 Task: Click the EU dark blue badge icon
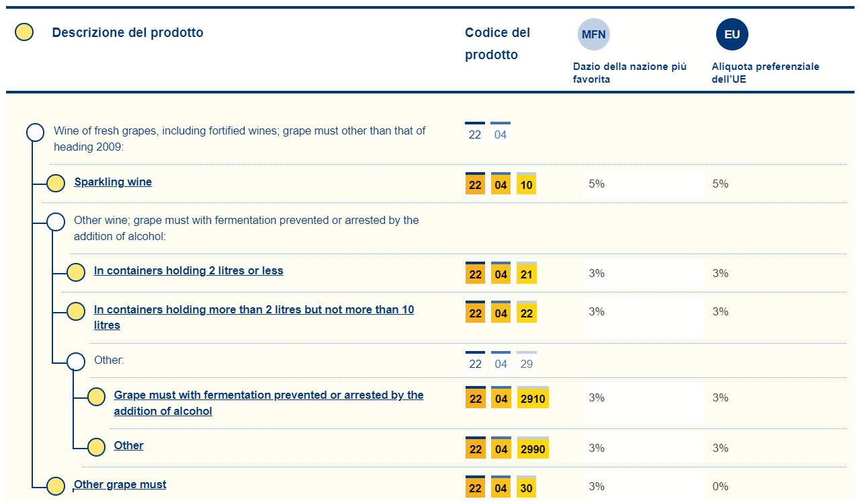click(x=732, y=34)
